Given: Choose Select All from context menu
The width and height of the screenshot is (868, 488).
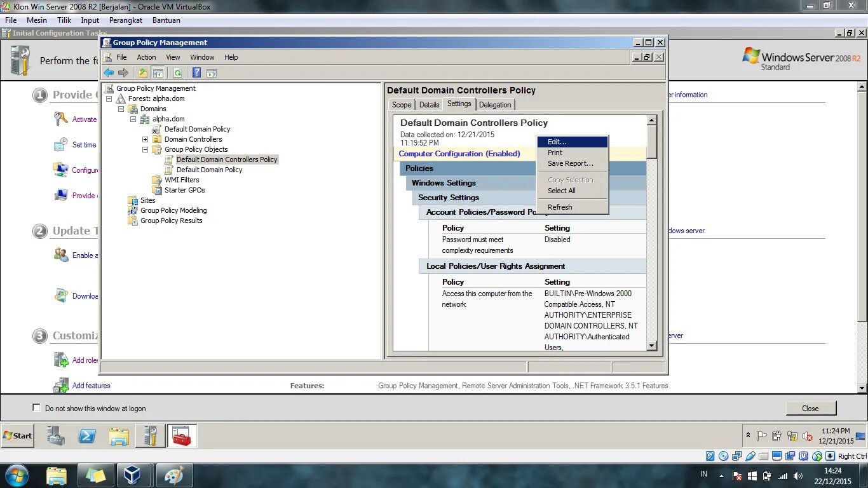Looking at the screenshot, I should click(573, 191).
